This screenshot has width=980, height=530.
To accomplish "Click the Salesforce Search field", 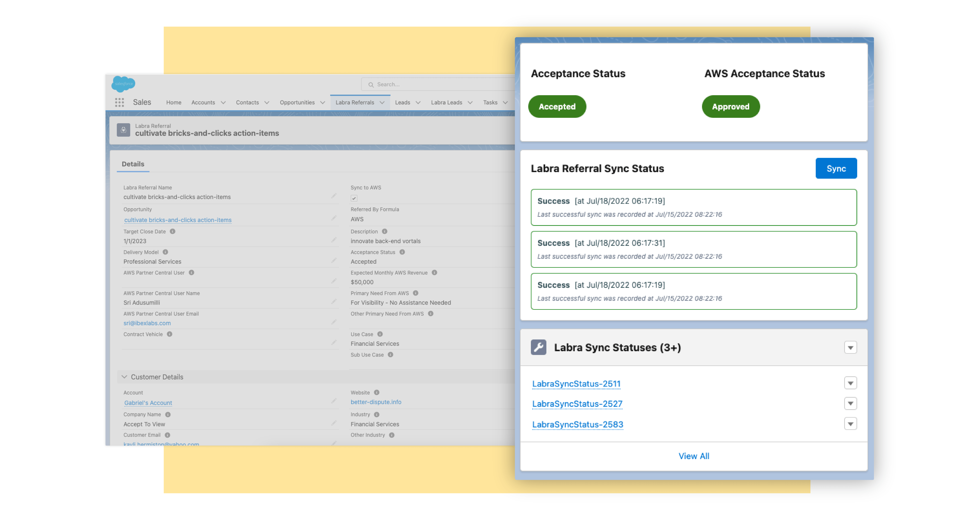I will (x=438, y=84).
